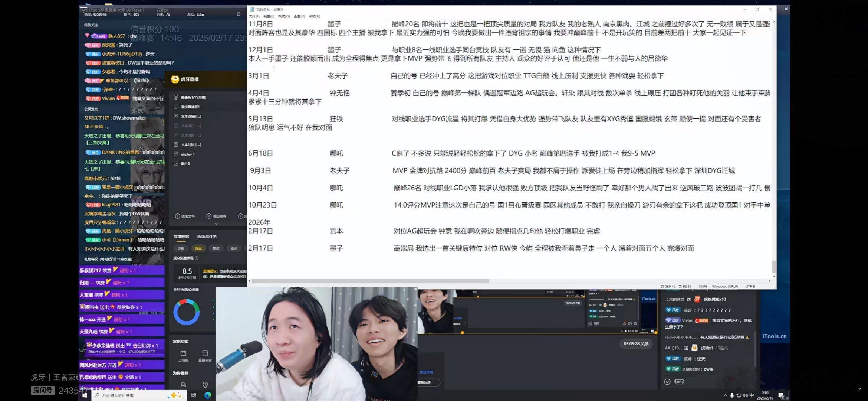Click the 虎牙直播 logo icon
This screenshot has width=868, height=401.
175,79
